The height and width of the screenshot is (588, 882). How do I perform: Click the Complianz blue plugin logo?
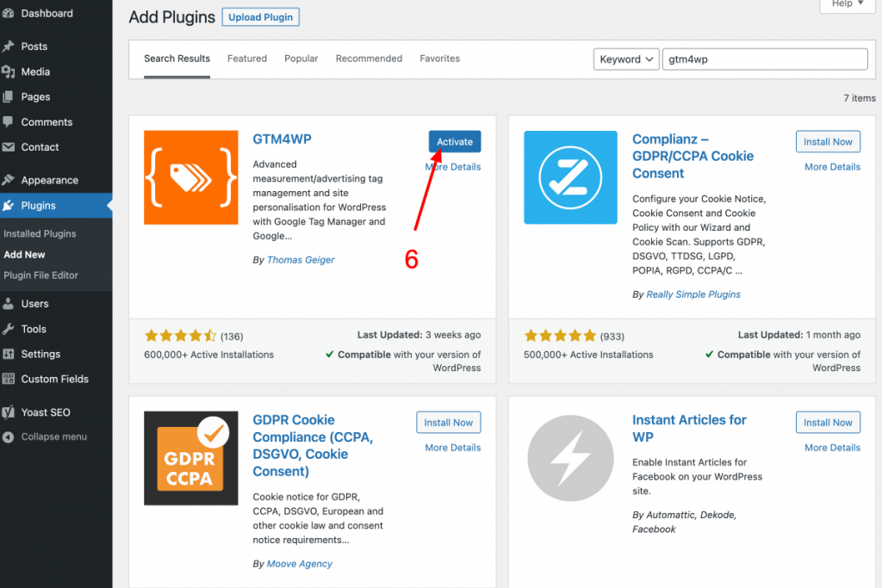tap(570, 177)
